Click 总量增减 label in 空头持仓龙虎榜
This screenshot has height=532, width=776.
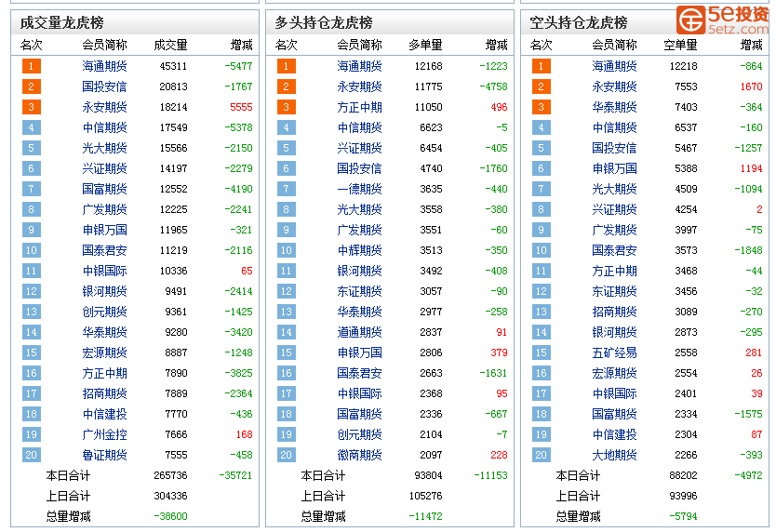pos(578,516)
